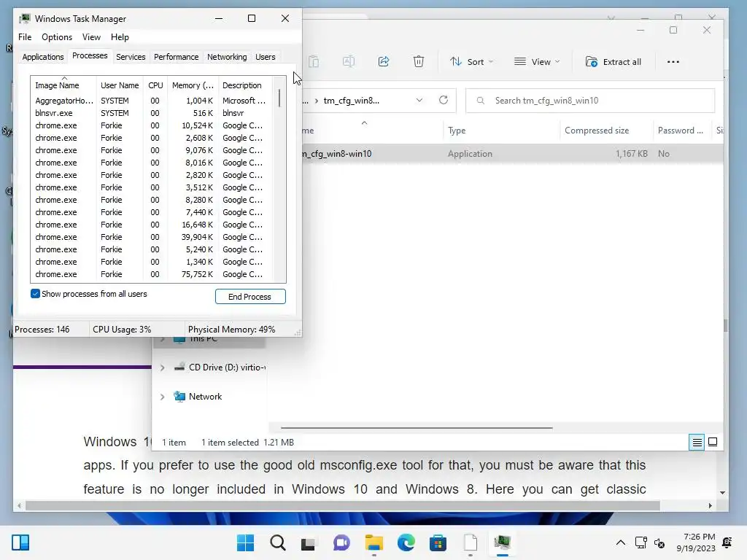Open the File menu in Task Manager
Image resolution: width=747 pixels, height=560 pixels.
click(x=25, y=37)
